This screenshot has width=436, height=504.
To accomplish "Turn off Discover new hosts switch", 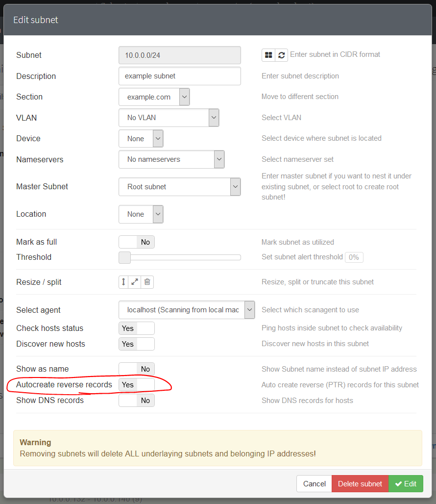I will 137,344.
